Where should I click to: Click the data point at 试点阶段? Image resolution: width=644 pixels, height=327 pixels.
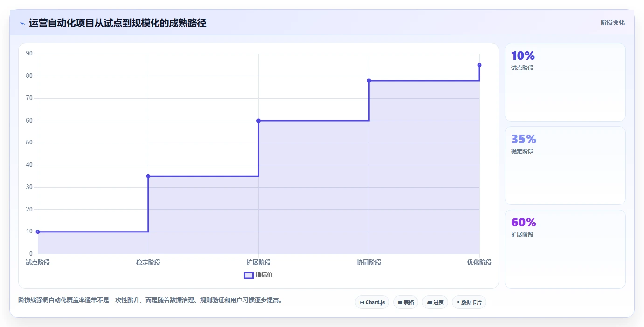coord(38,232)
